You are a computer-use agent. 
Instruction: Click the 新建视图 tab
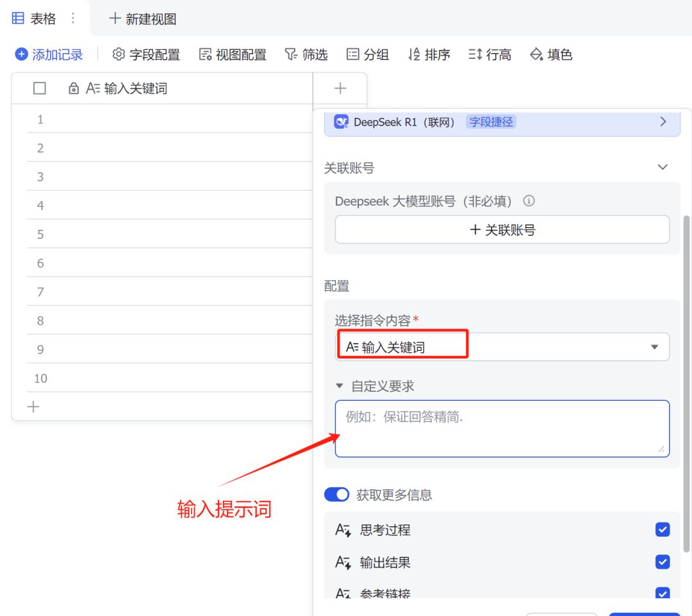[x=143, y=19]
